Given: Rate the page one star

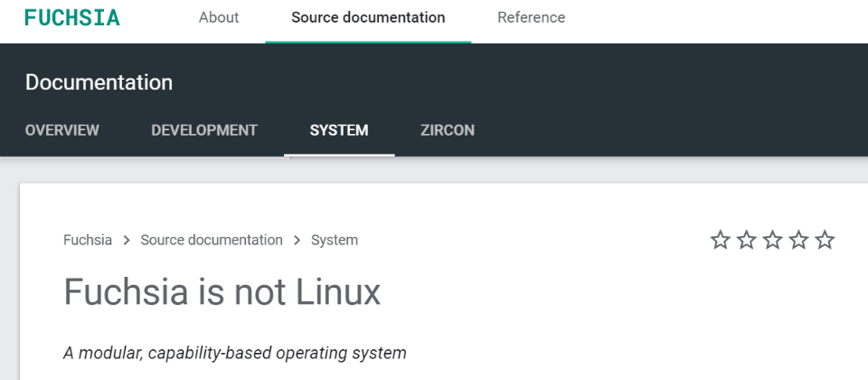Looking at the screenshot, I should [721, 240].
